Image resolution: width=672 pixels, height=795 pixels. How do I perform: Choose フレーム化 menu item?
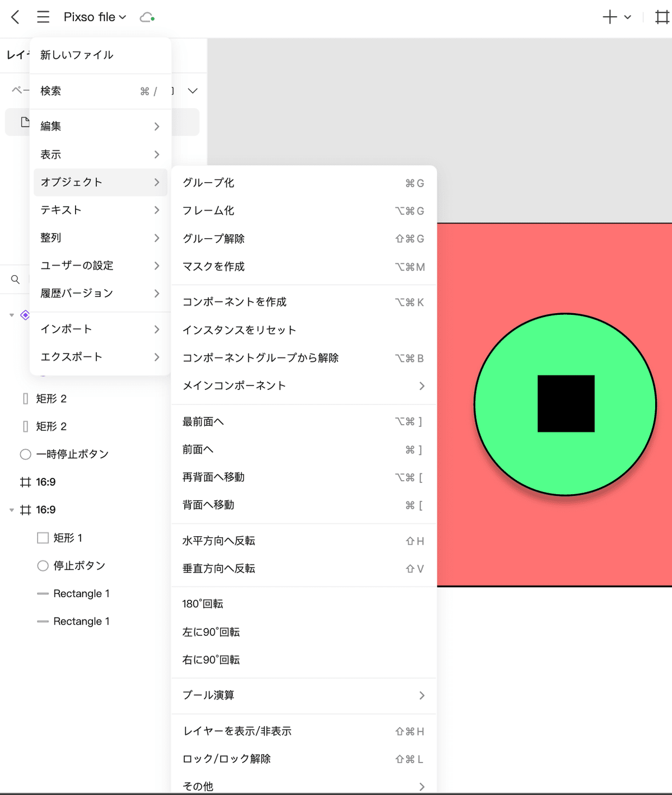(x=304, y=211)
